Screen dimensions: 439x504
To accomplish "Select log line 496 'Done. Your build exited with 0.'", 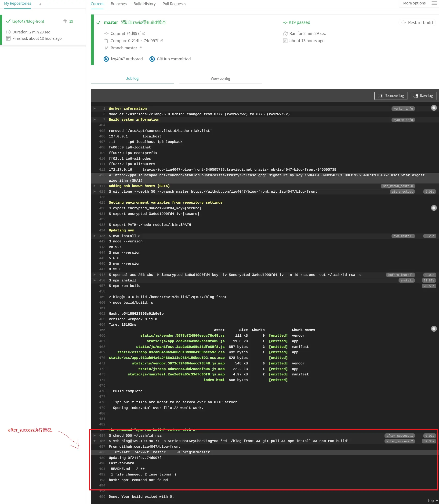I will click(265, 497).
